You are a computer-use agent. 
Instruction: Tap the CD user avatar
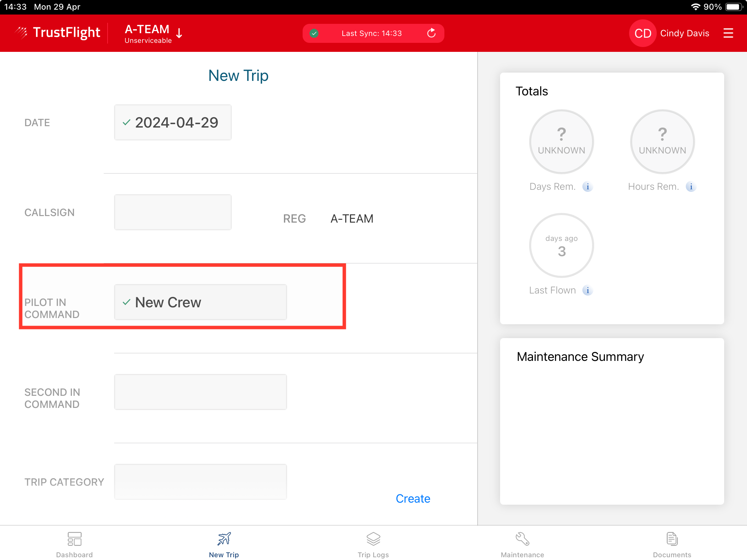[643, 33]
